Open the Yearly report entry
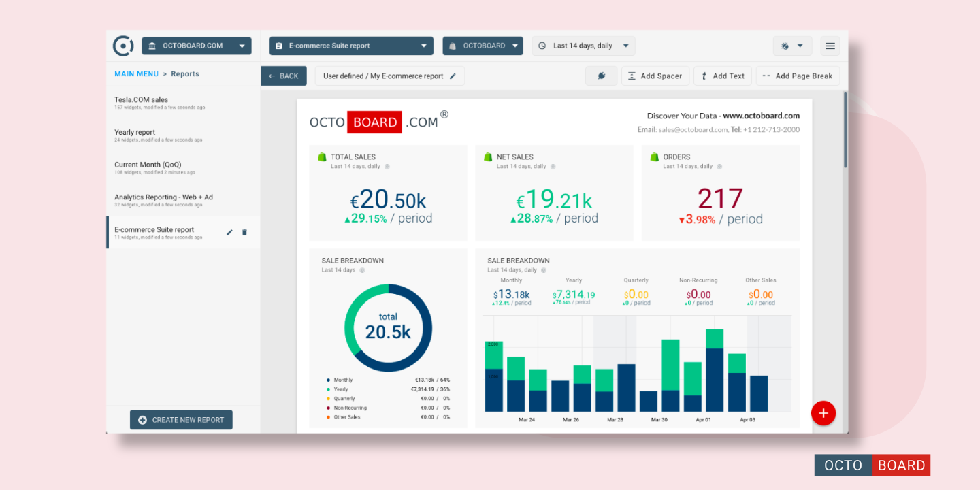 coord(183,135)
